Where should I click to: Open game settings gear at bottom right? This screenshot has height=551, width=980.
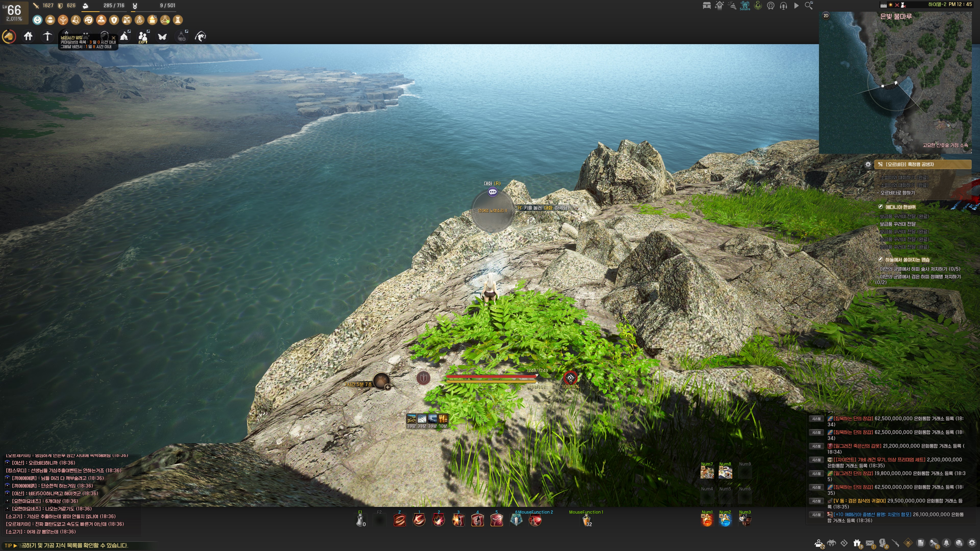pos(972,543)
